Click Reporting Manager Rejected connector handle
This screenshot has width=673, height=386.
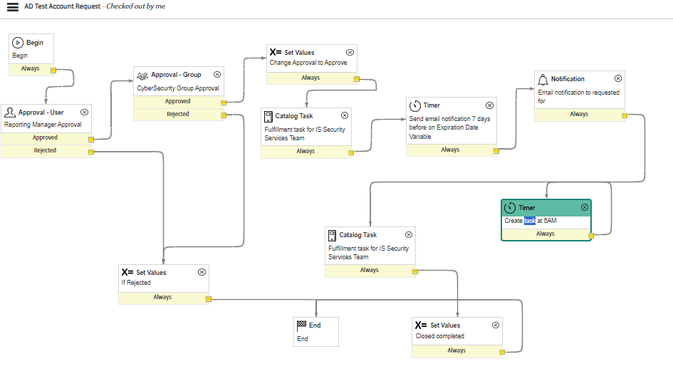tap(91, 152)
